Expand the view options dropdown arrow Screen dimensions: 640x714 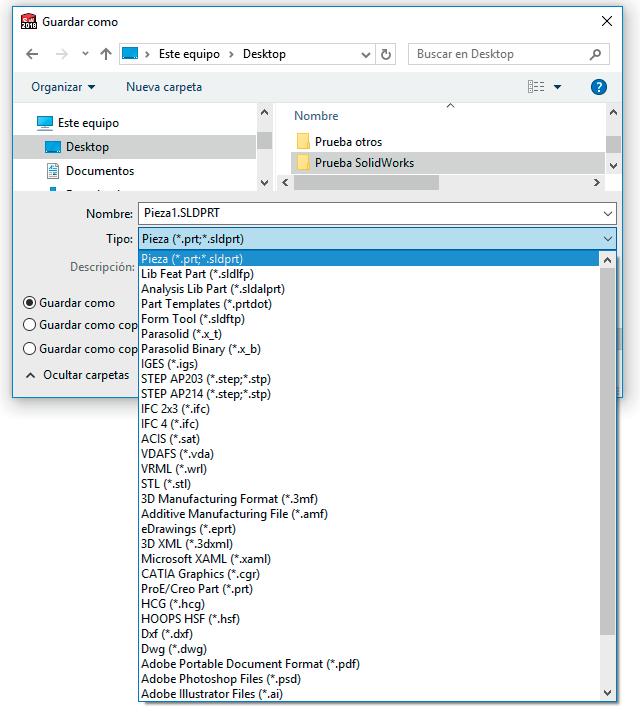[557, 87]
